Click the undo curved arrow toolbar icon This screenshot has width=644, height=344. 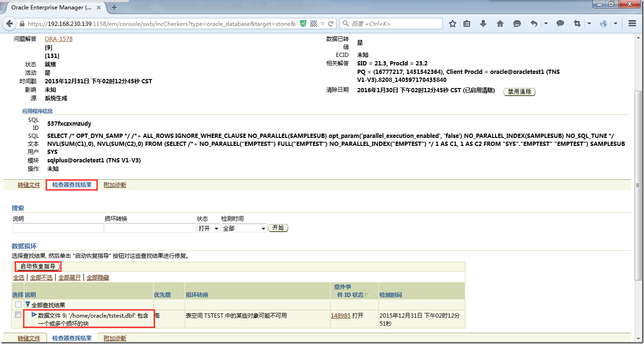click(x=534, y=24)
